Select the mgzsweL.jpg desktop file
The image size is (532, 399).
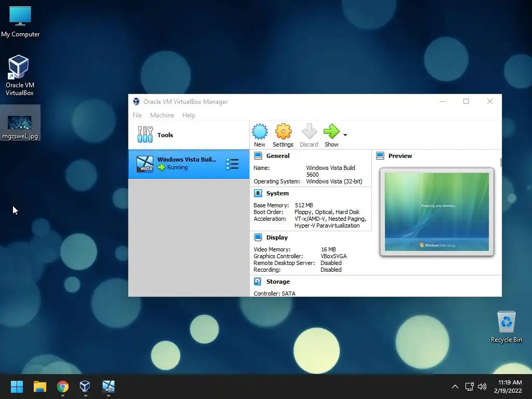[20, 123]
